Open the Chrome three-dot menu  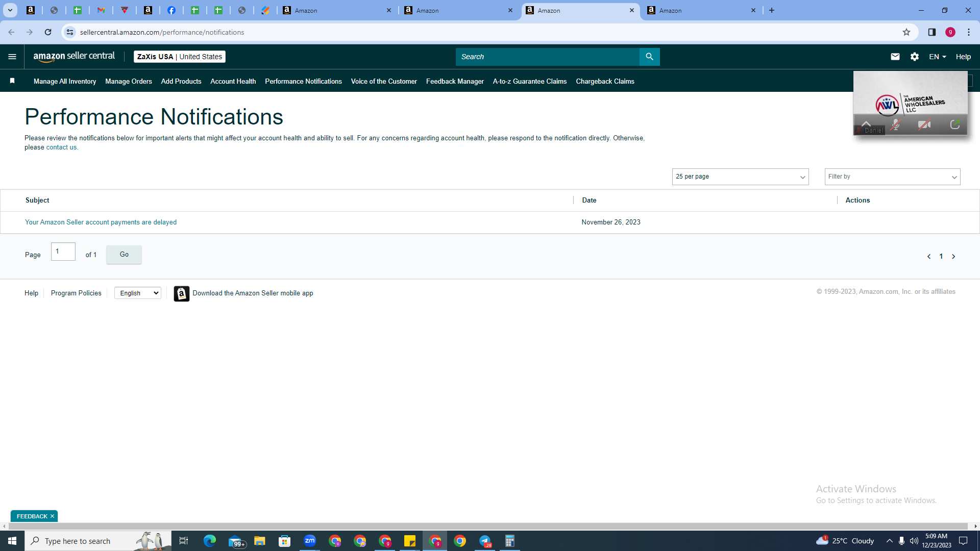click(969, 32)
